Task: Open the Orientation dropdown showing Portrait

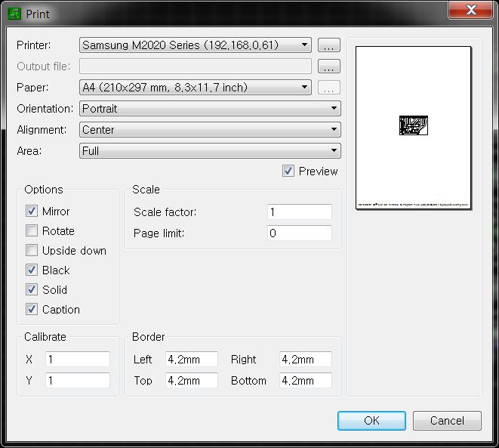Action: pos(210,109)
